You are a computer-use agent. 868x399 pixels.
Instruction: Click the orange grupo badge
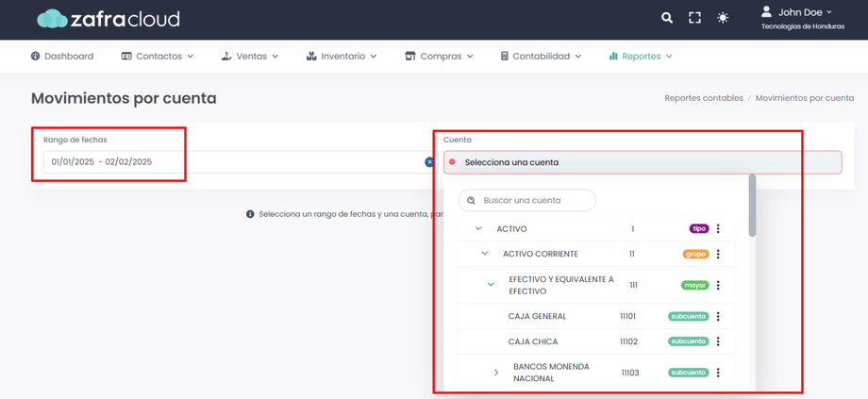[x=696, y=254]
